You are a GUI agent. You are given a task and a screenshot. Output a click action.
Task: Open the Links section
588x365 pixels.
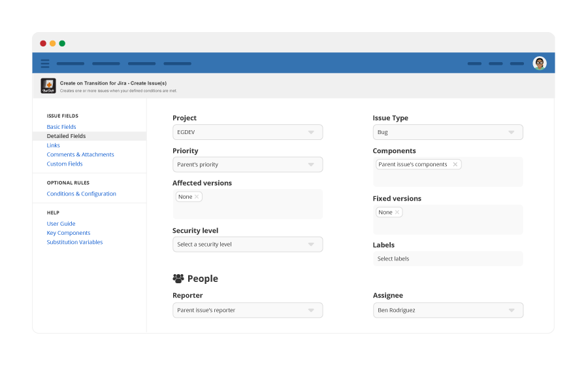[x=54, y=145]
